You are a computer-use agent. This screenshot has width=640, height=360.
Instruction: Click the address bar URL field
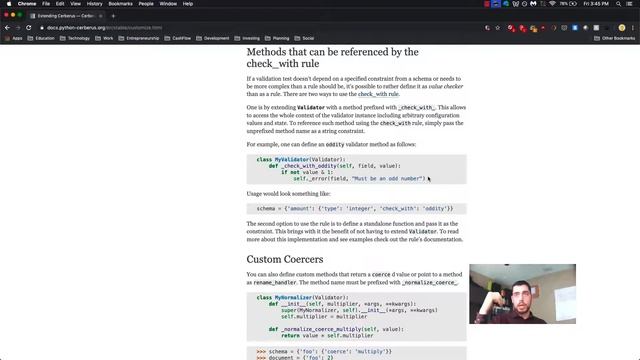click(x=261, y=28)
